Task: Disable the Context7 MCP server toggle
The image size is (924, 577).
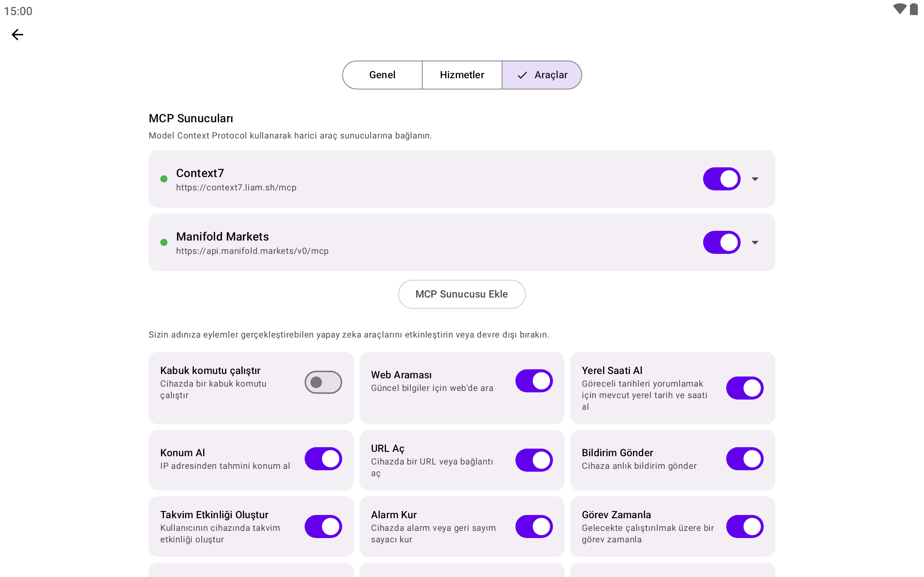Action: pos(722,179)
